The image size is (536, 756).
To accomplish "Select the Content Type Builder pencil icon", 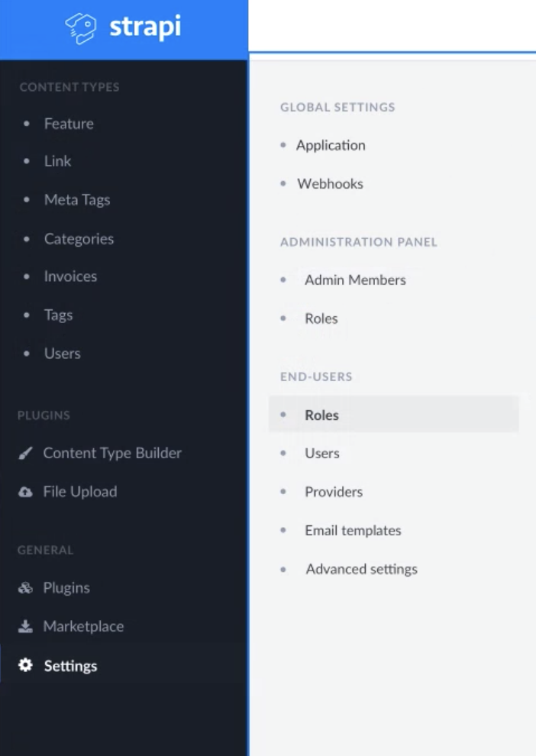I will tap(24, 452).
